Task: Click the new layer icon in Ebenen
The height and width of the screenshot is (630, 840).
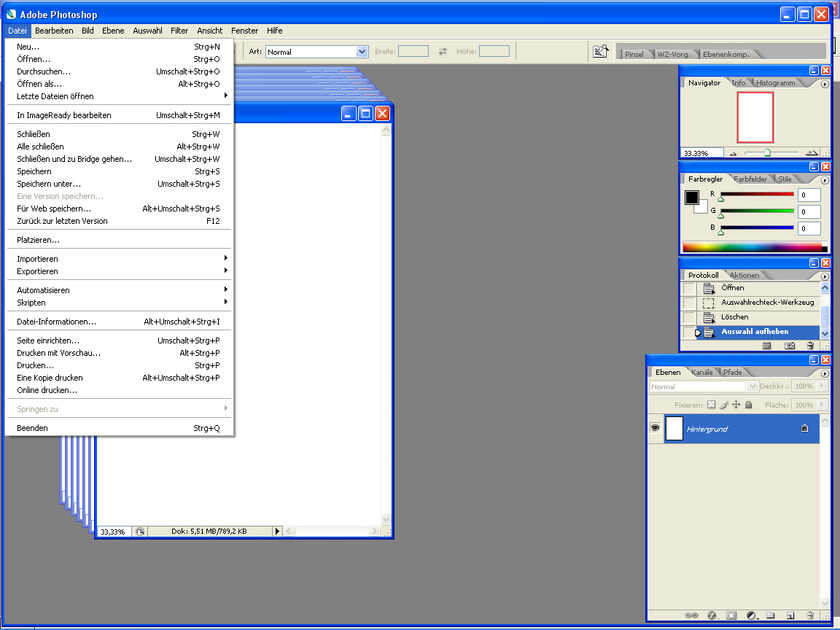Action: pyautogui.click(x=790, y=615)
